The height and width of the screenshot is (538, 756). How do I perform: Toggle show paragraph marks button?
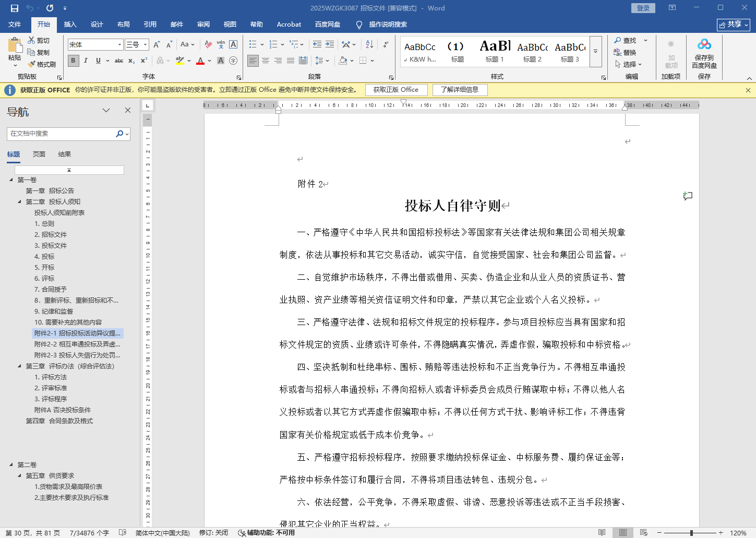point(387,44)
